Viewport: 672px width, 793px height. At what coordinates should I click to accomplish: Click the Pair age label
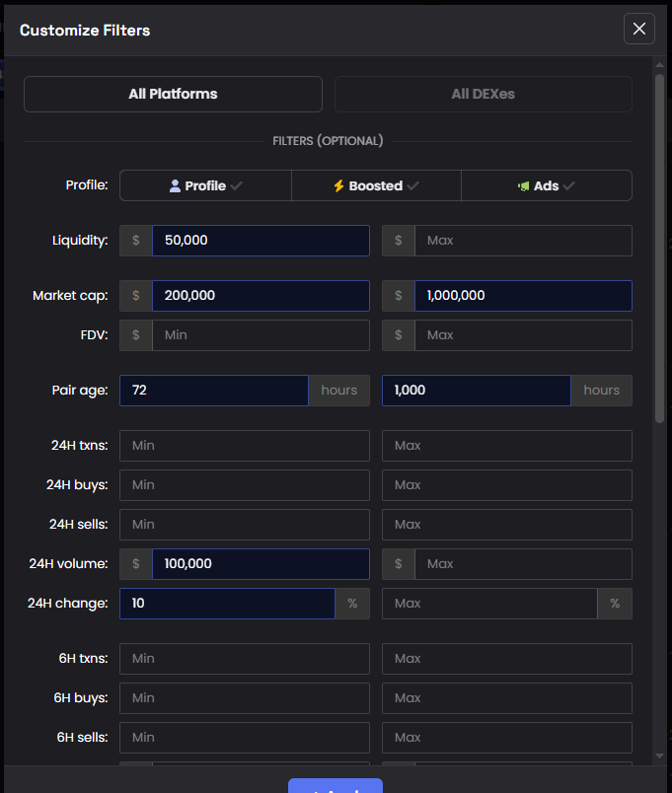pyautogui.click(x=80, y=391)
